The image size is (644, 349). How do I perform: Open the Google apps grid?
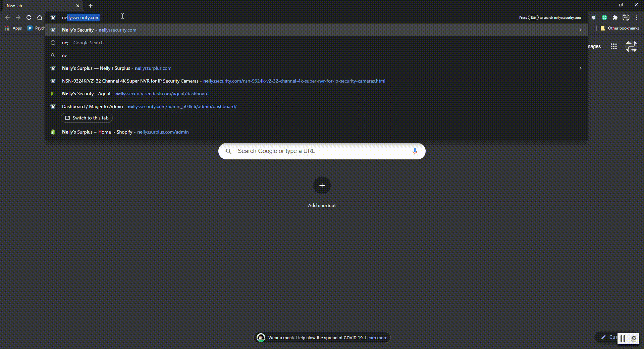click(614, 46)
